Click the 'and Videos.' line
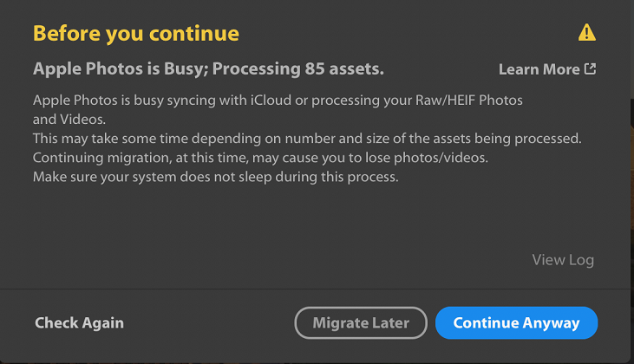This screenshot has height=364, width=634. click(69, 120)
